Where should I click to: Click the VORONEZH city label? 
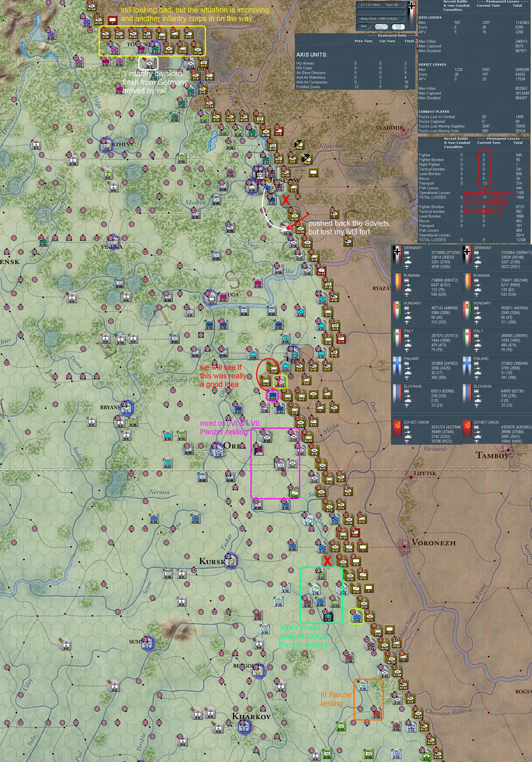click(x=434, y=543)
